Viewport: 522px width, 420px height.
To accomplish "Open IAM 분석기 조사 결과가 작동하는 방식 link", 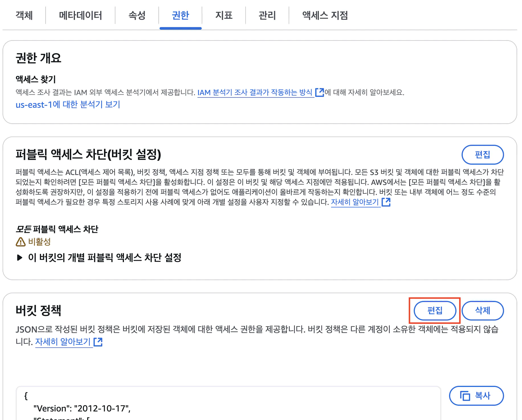I will (x=255, y=93).
